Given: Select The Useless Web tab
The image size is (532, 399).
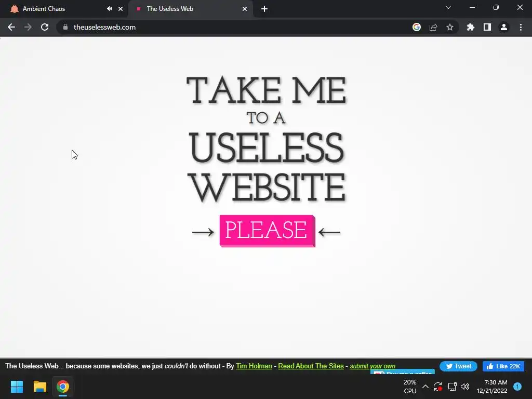Looking at the screenshot, I should (x=190, y=9).
